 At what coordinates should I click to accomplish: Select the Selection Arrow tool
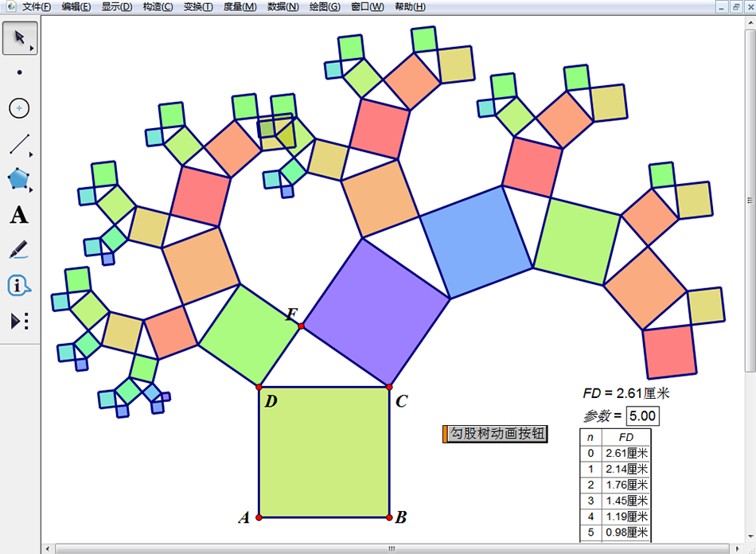coord(18,37)
